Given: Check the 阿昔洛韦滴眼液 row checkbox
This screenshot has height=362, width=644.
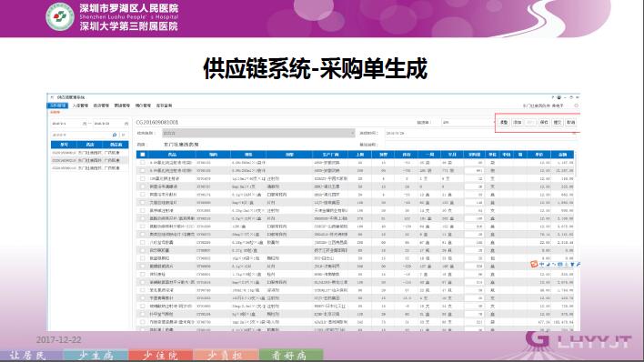Looking at the screenshot, I should click(x=143, y=186).
